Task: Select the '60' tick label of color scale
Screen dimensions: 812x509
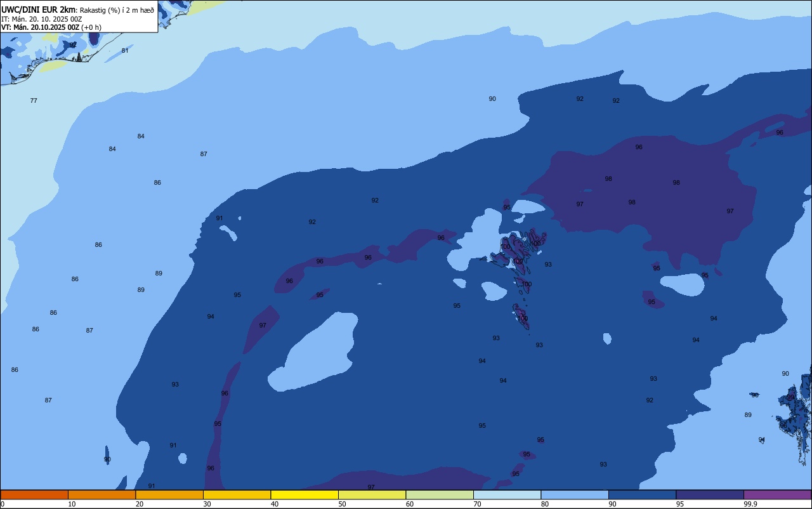Action: 410,504
